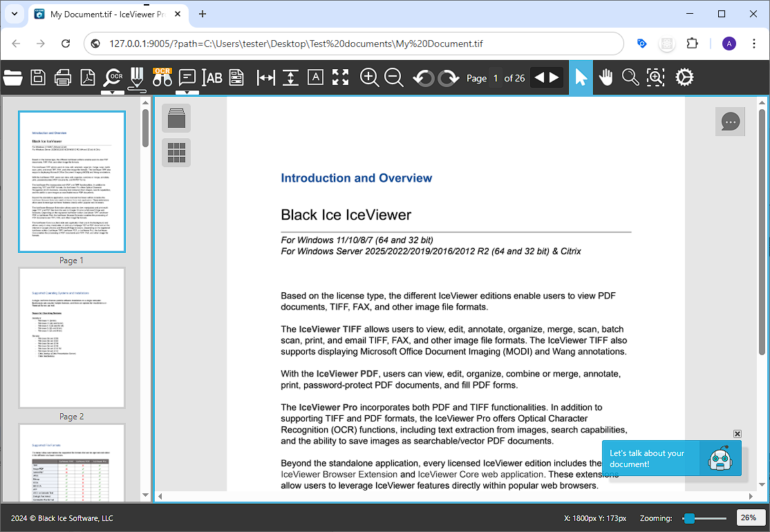
Task: Reload the browser page
Action: (65, 44)
